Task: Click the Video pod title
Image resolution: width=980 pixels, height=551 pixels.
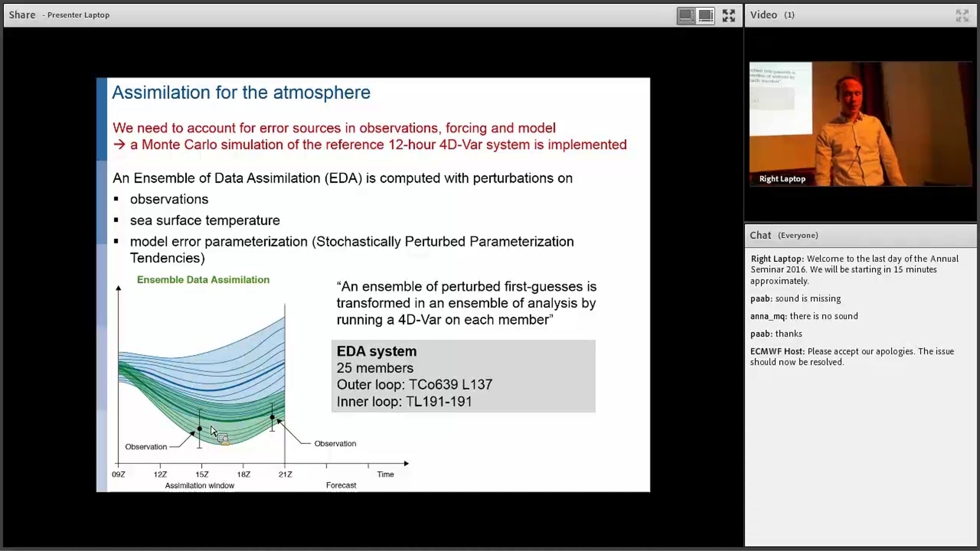Action: (763, 15)
